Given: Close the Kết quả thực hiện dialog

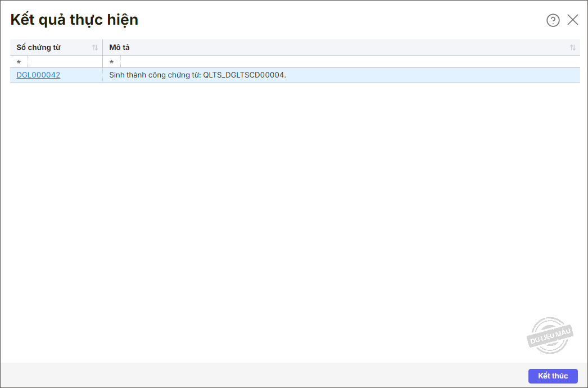Looking at the screenshot, I should point(573,20).
